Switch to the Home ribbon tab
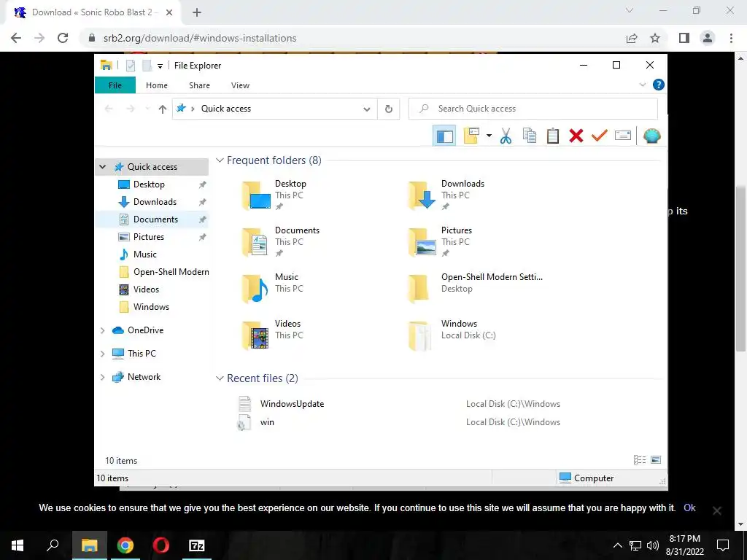The width and height of the screenshot is (747, 560). (x=157, y=85)
